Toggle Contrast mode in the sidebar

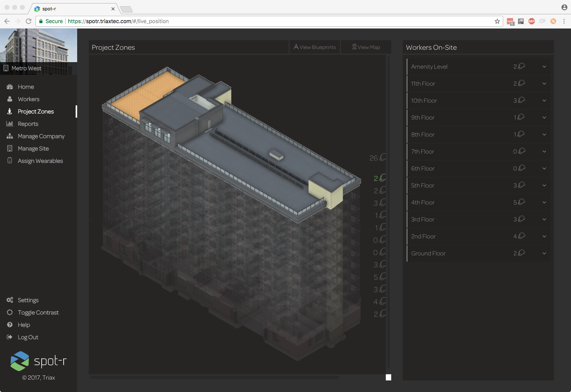(x=38, y=313)
